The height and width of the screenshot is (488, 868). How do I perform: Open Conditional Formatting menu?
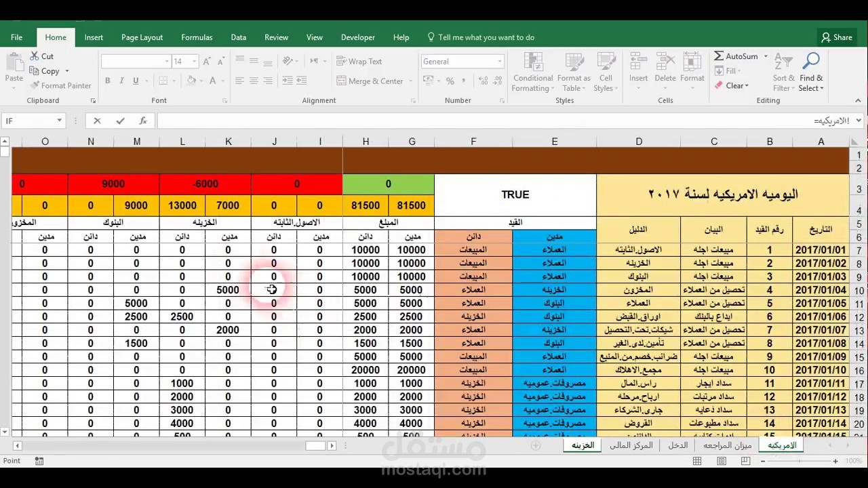(x=532, y=73)
